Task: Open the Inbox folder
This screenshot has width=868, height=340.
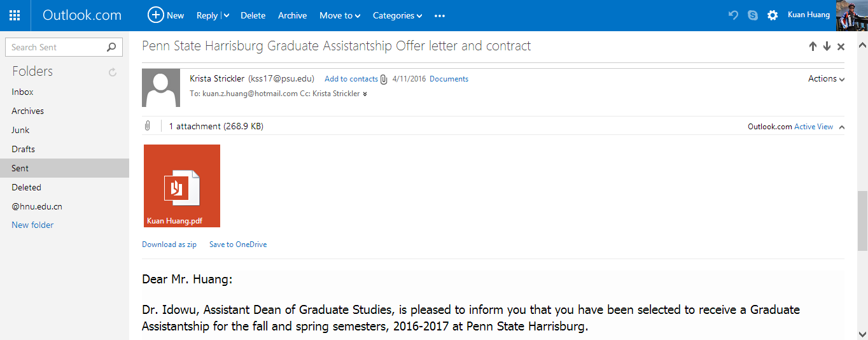Action: tap(22, 92)
